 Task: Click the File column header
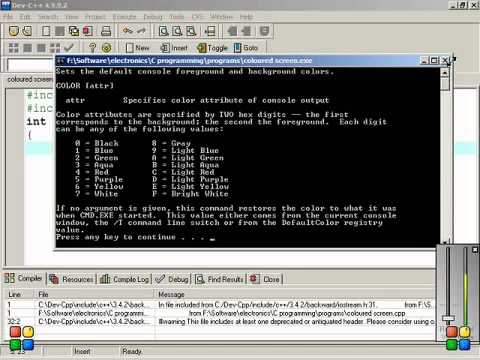[95, 294]
